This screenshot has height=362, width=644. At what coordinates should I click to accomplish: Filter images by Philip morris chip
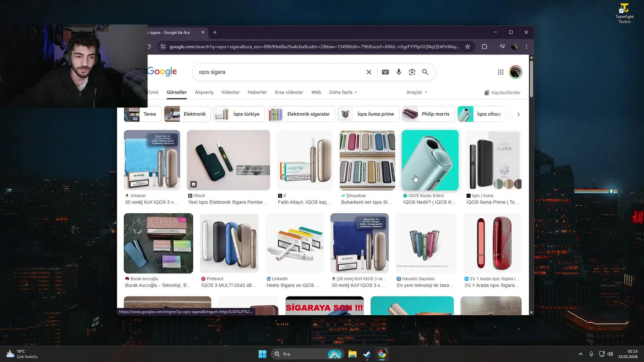click(x=428, y=114)
